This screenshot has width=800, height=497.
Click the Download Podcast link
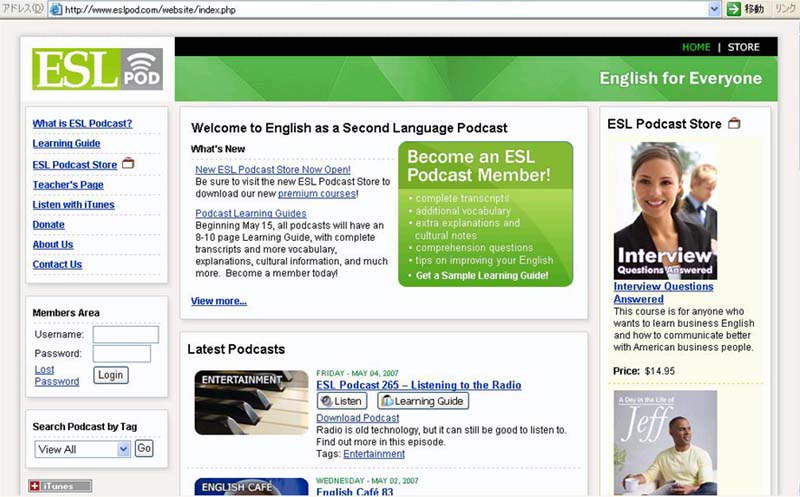358,418
